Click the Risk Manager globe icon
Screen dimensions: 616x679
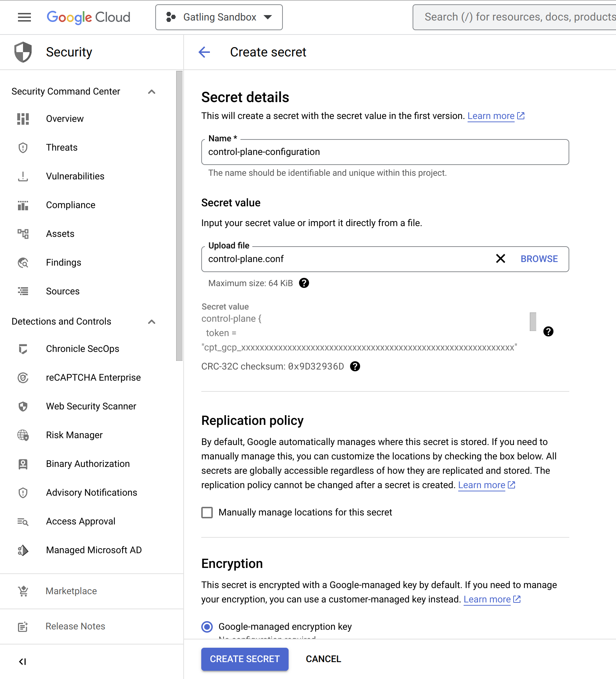(23, 435)
